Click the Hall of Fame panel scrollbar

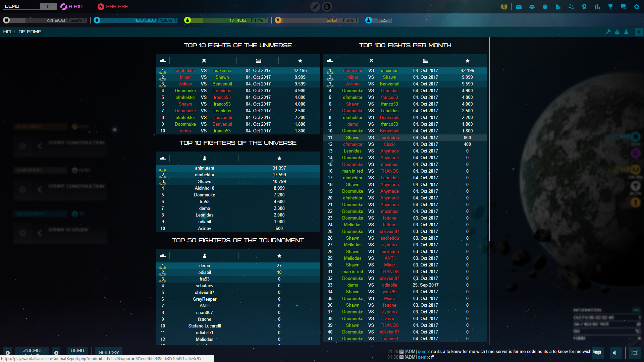click(489, 138)
